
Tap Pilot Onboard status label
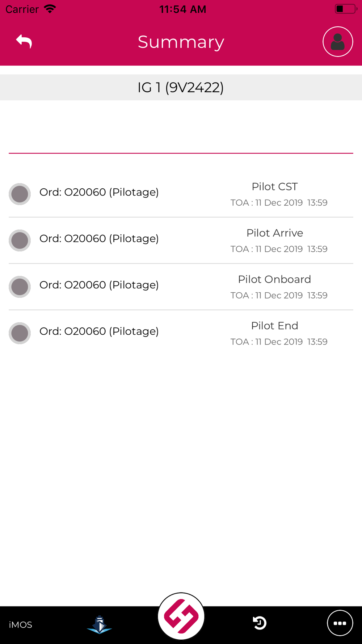274,279
